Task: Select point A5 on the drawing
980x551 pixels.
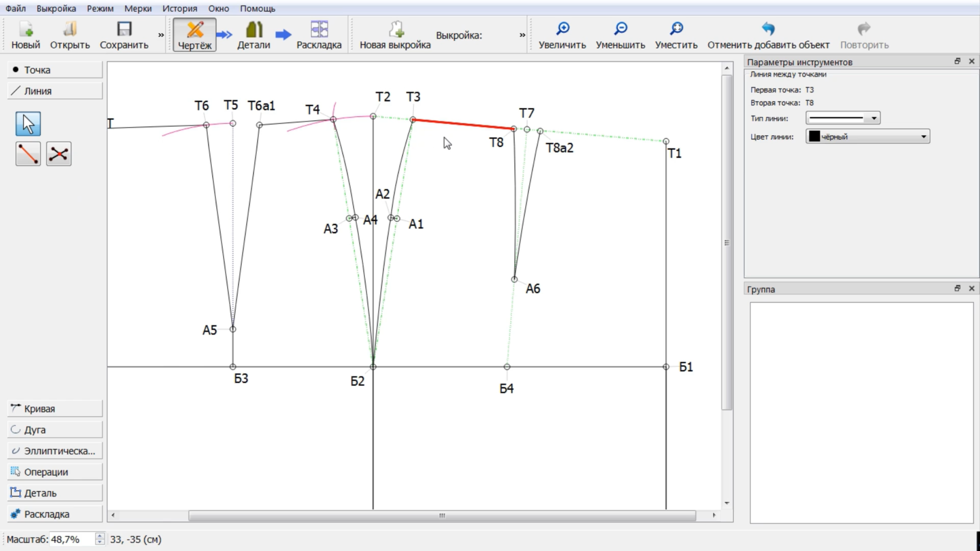Action: [x=233, y=329]
